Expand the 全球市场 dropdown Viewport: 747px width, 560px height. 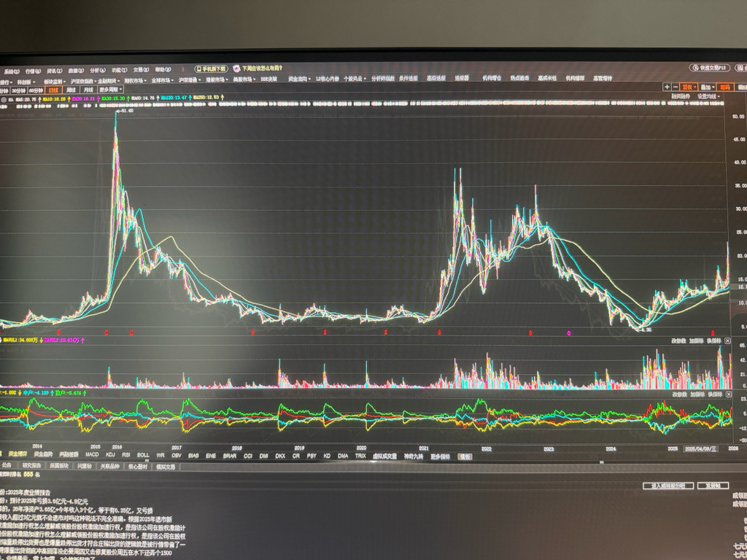[x=163, y=80]
